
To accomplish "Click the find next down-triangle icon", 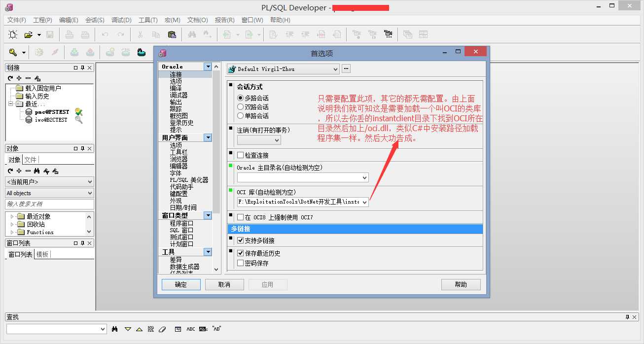I will (x=128, y=329).
